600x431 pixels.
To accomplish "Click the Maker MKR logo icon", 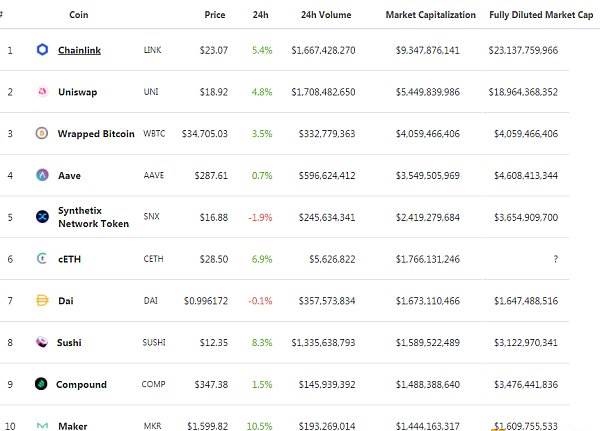I will pyautogui.click(x=42, y=426).
